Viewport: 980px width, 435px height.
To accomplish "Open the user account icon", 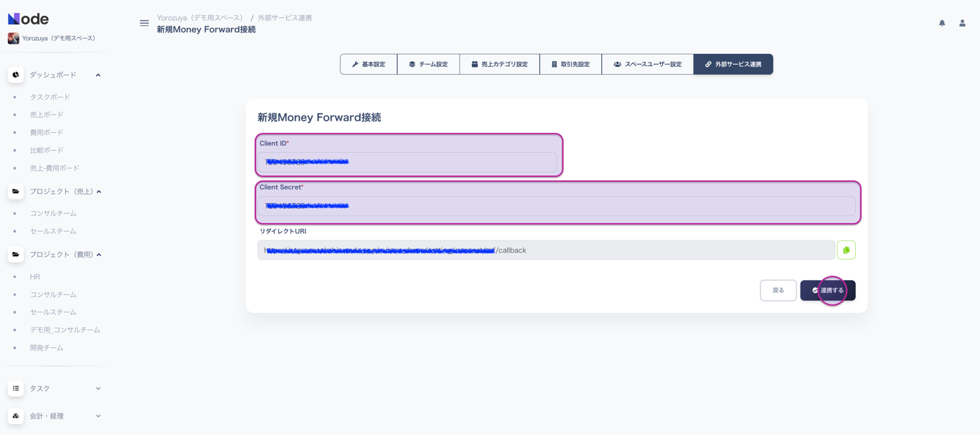I will pyautogui.click(x=962, y=23).
